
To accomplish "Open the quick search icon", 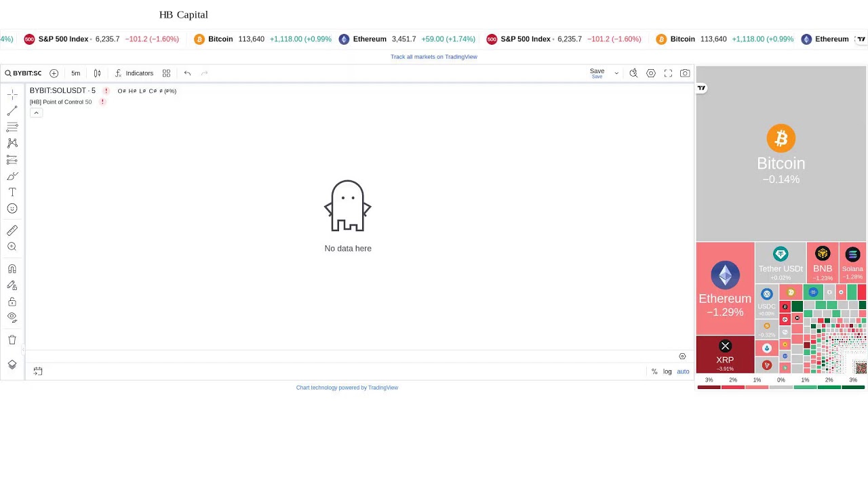I will (x=633, y=73).
